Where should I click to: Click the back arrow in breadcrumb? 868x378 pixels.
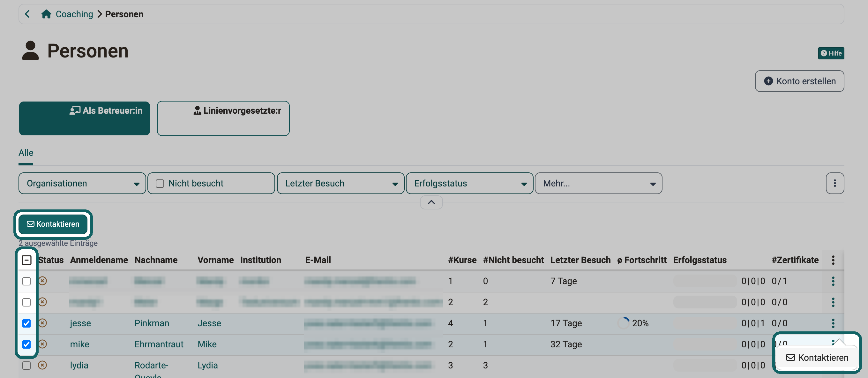click(x=28, y=14)
